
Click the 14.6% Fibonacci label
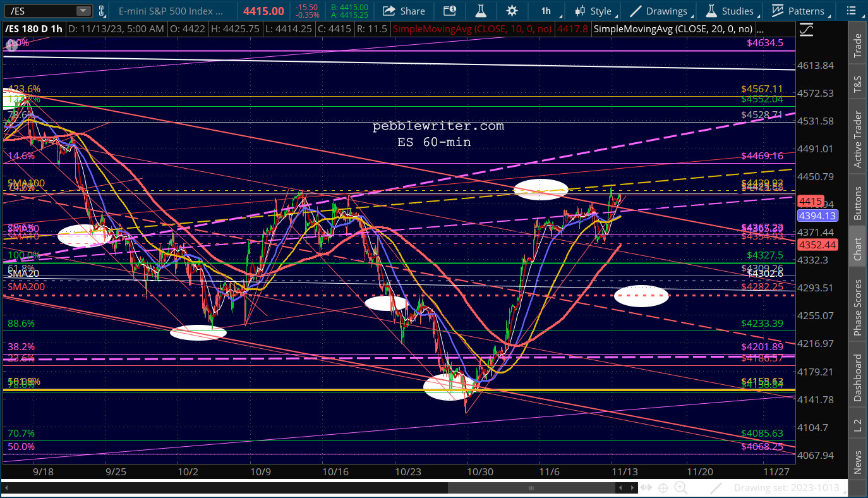tap(21, 155)
